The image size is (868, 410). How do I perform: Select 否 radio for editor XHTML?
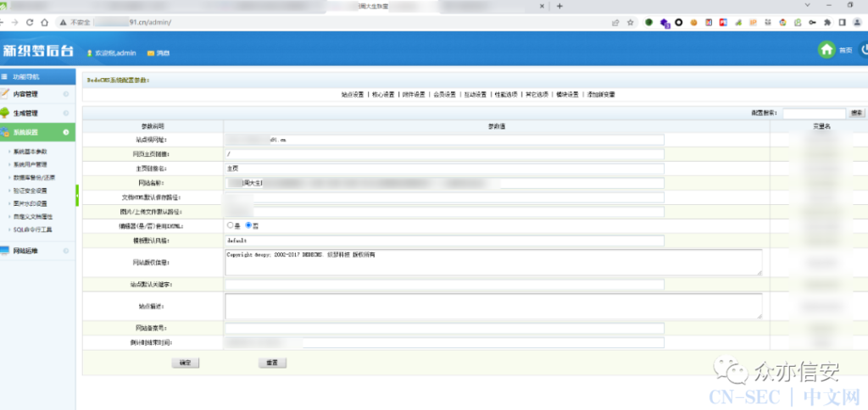[248, 225]
